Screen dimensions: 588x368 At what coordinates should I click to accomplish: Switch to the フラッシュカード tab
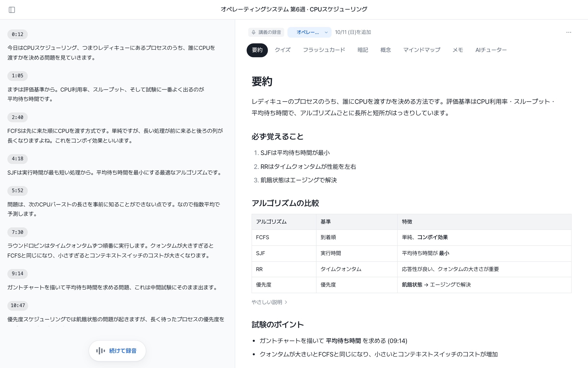(324, 50)
